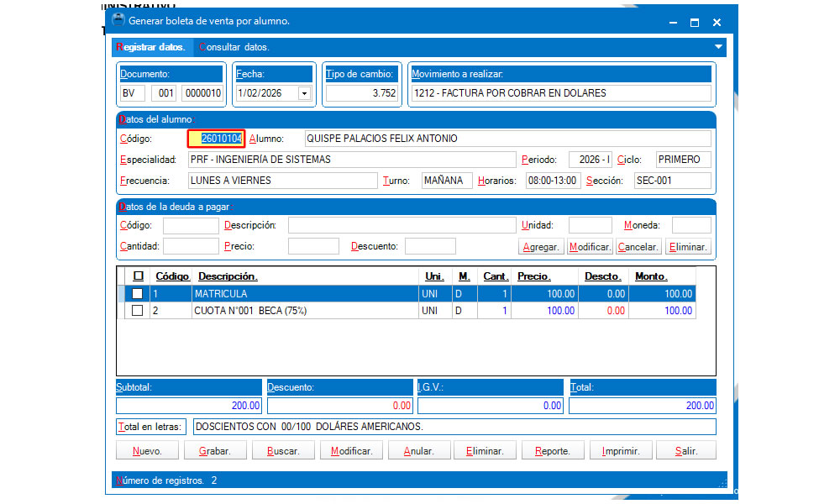Switch to Consultar datos tab
The image size is (840, 504).
(234, 47)
